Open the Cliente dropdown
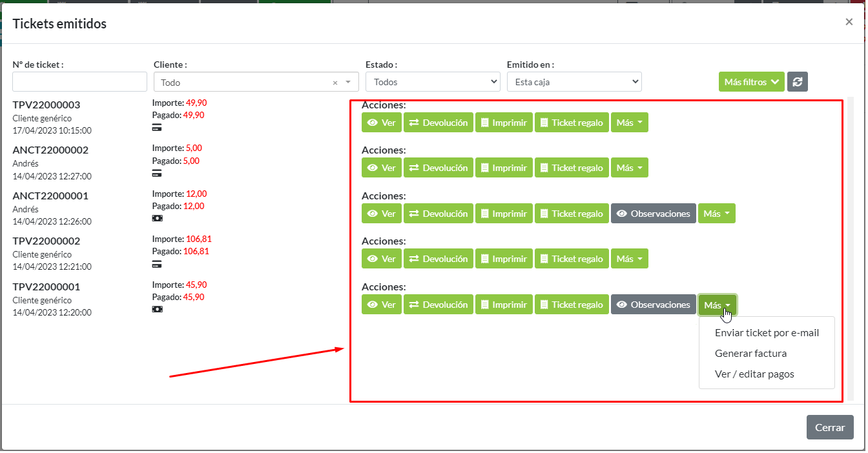This screenshot has width=868, height=453. [x=252, y=82]
